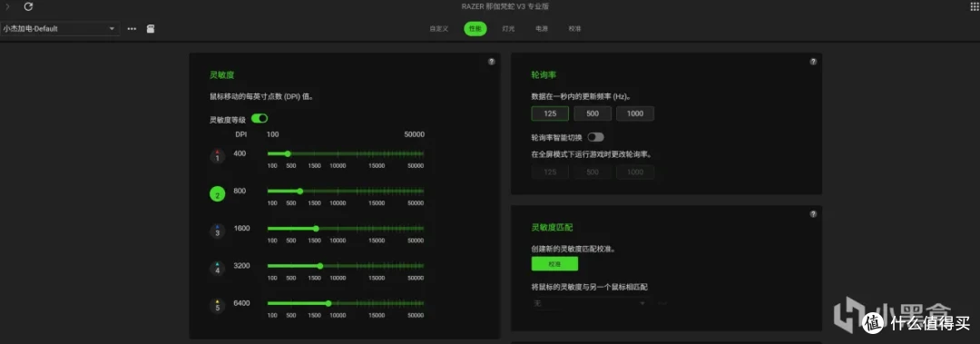Open the apps grid icon at top right

tap(975, 6)
